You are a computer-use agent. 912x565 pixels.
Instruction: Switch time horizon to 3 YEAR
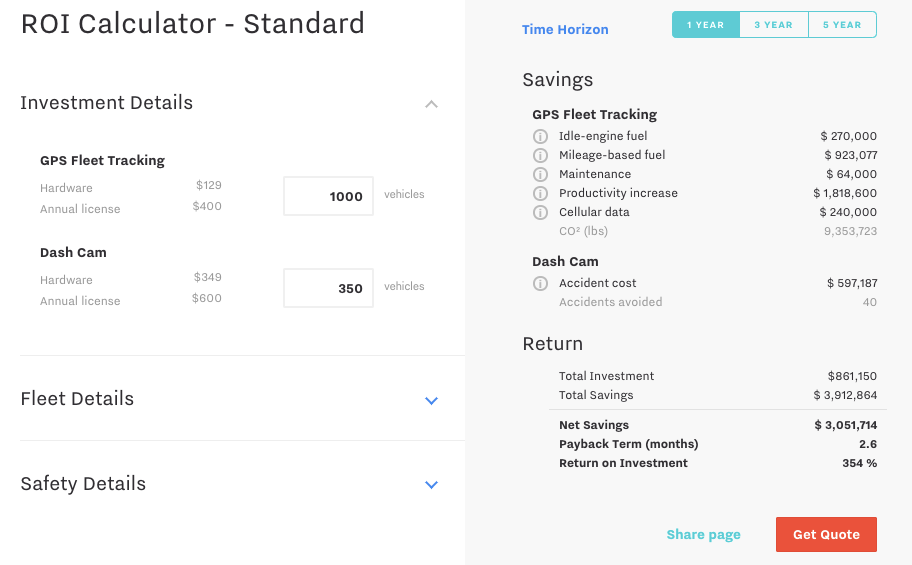[x=774, y=25]
